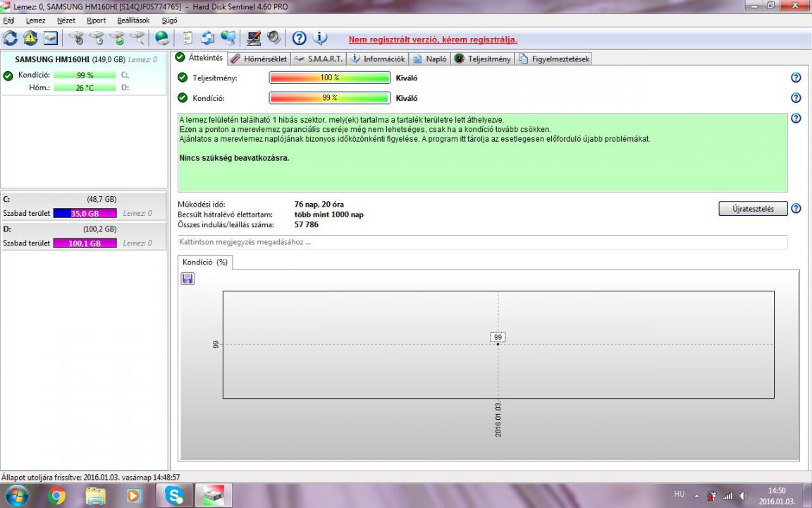Screen dimensions: 812x508
Task: Click the blue question mark toolbar help icon
Action: [x=300, y=38]
